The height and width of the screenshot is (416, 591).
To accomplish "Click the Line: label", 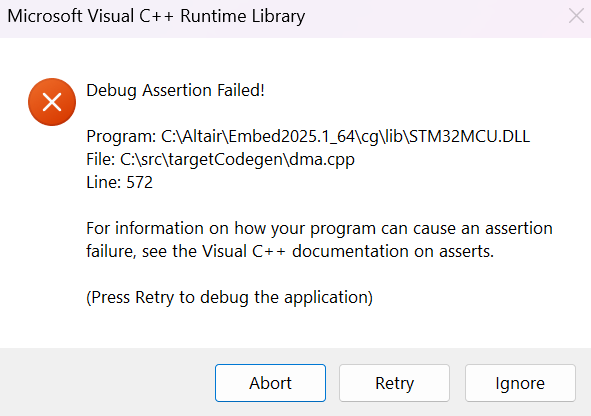I will (x=104, y=182).
